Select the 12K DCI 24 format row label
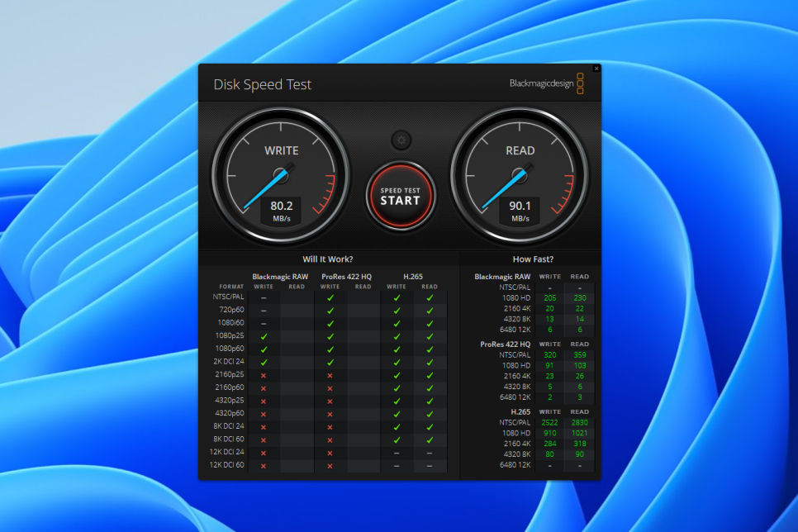This screenshot has width=798, height=532. pyautogui.click(x=227, y=453)
